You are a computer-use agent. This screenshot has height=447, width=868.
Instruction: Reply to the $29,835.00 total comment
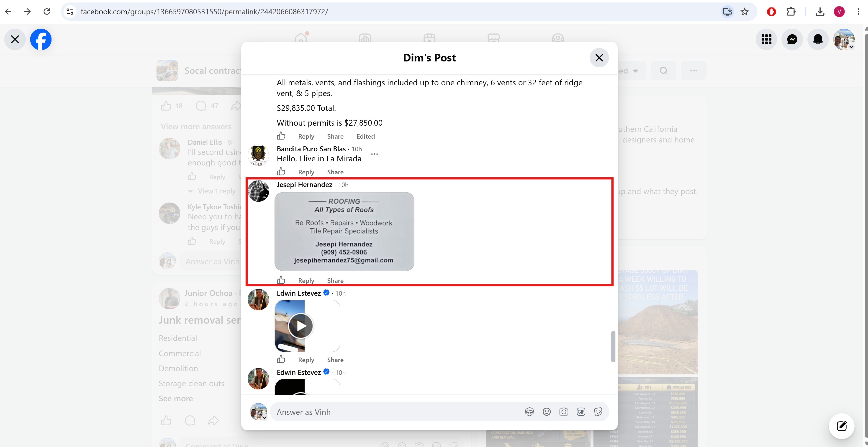coord(306,136)
